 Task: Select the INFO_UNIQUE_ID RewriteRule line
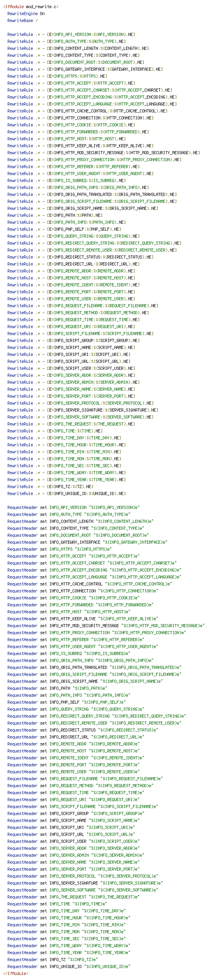tap(66, 493)
